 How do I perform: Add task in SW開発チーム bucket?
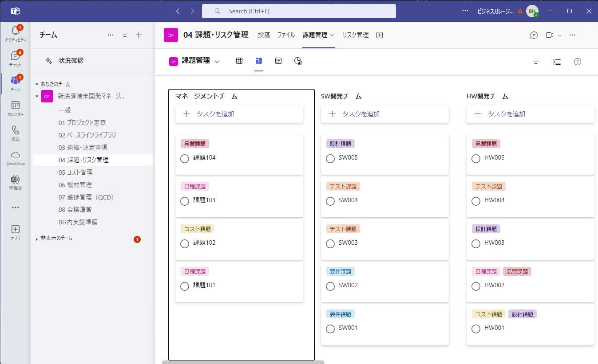(x=385, y=114)
